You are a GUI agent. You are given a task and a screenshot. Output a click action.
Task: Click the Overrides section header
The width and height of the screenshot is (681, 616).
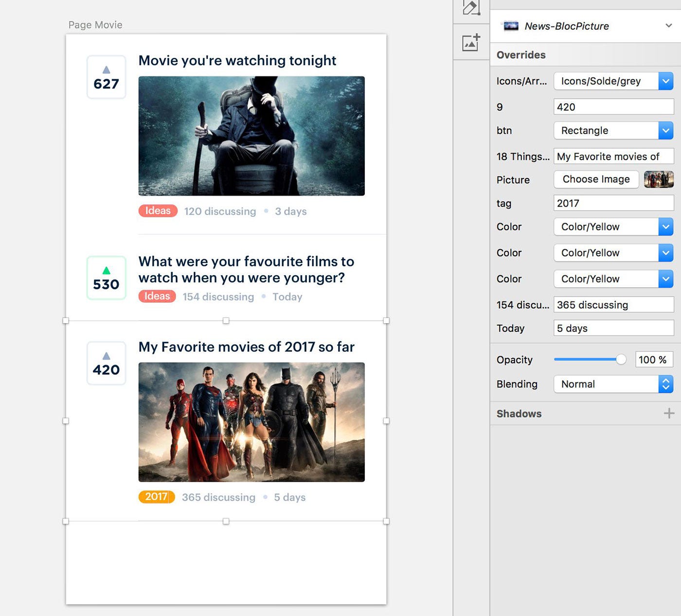point(521,55)
